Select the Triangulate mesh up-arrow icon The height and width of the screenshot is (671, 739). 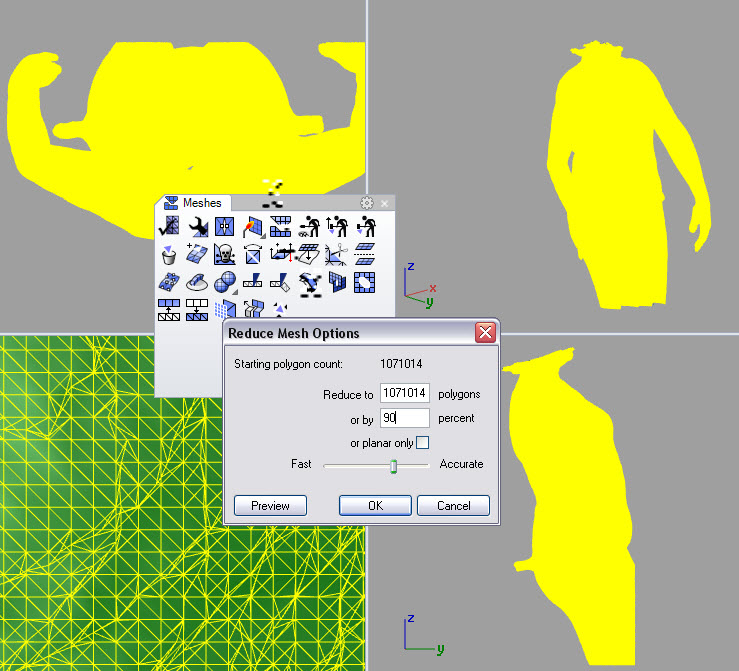coord(169,310)
